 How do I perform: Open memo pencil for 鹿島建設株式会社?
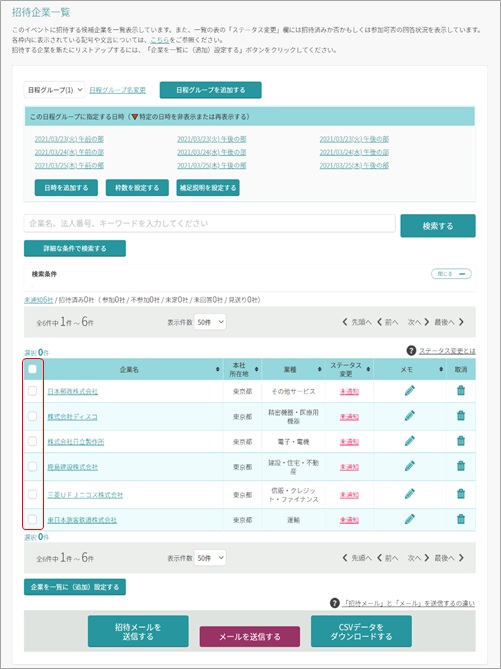pos(410,466)
